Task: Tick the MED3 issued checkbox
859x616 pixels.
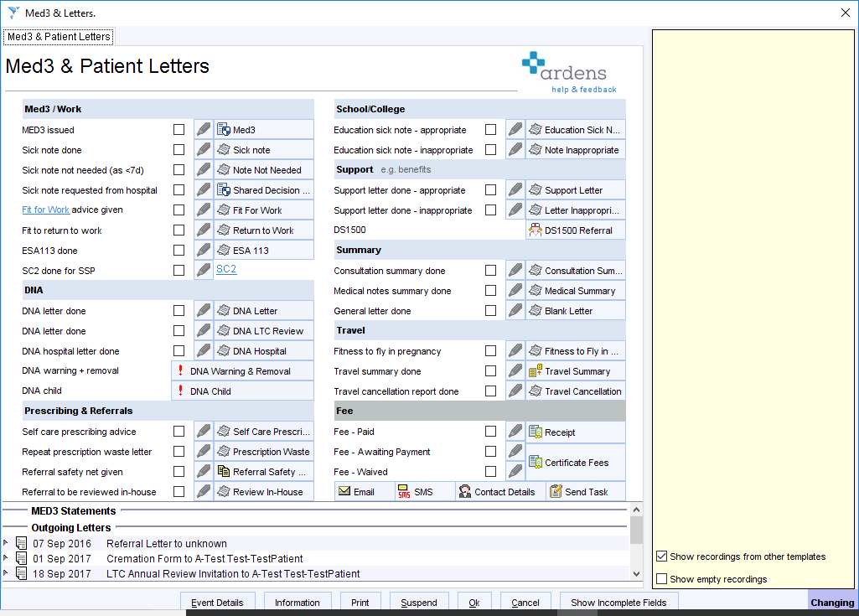Action: 179,129
